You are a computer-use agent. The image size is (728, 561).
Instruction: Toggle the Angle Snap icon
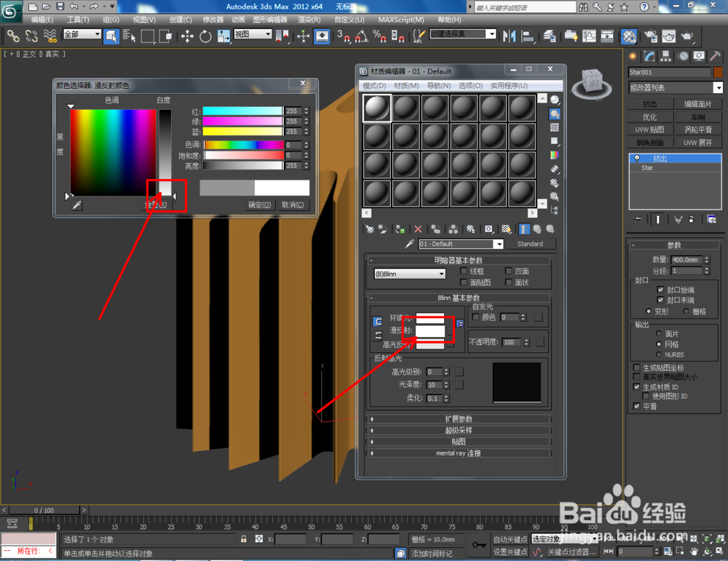(x=362, y=36)
